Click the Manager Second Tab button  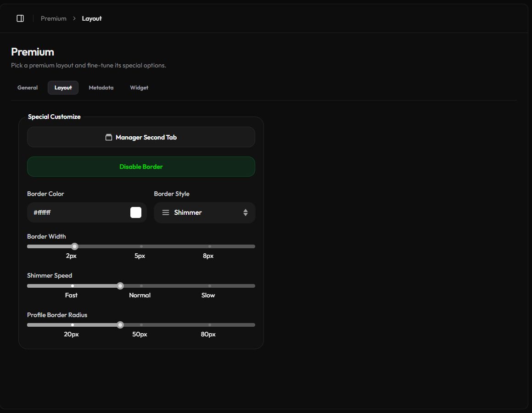coord(141,137)
